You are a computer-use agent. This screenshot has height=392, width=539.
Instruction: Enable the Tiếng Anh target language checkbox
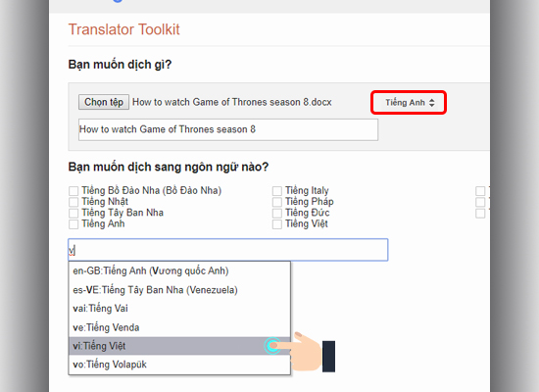pyautogui.click(x=73, y=224)
